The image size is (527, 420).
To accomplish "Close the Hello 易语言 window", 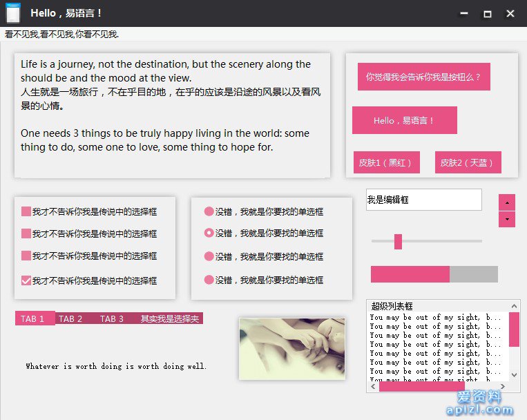I will (x=510, y=13).
